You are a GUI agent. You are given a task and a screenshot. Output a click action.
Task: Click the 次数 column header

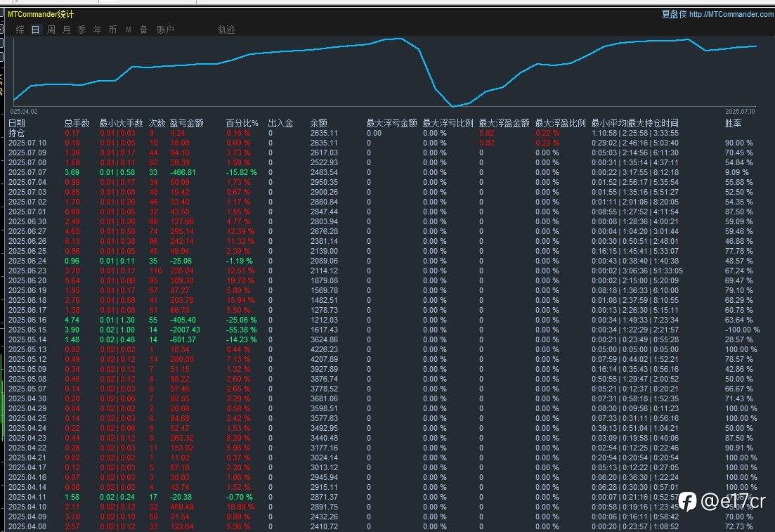(x=157, y=123)
